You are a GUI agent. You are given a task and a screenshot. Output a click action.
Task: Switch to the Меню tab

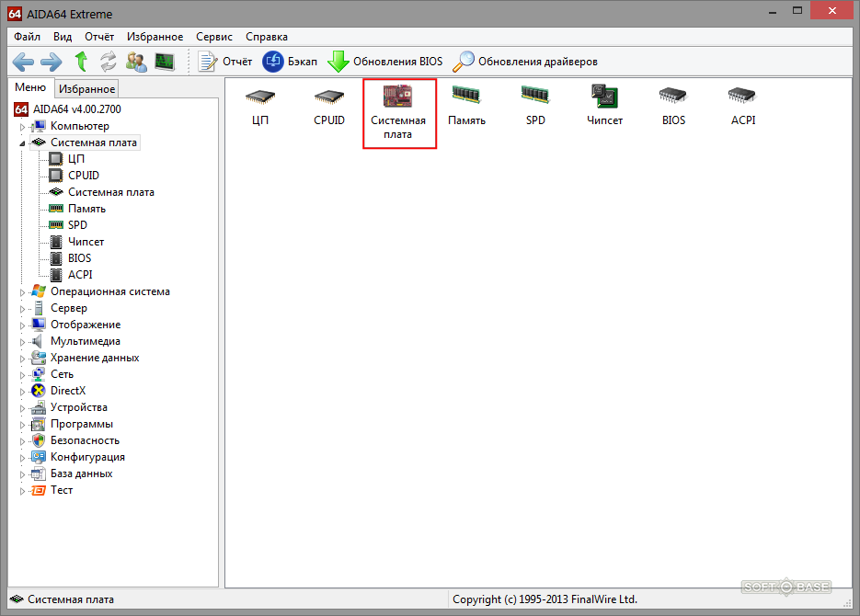click(x=30, y=87)
